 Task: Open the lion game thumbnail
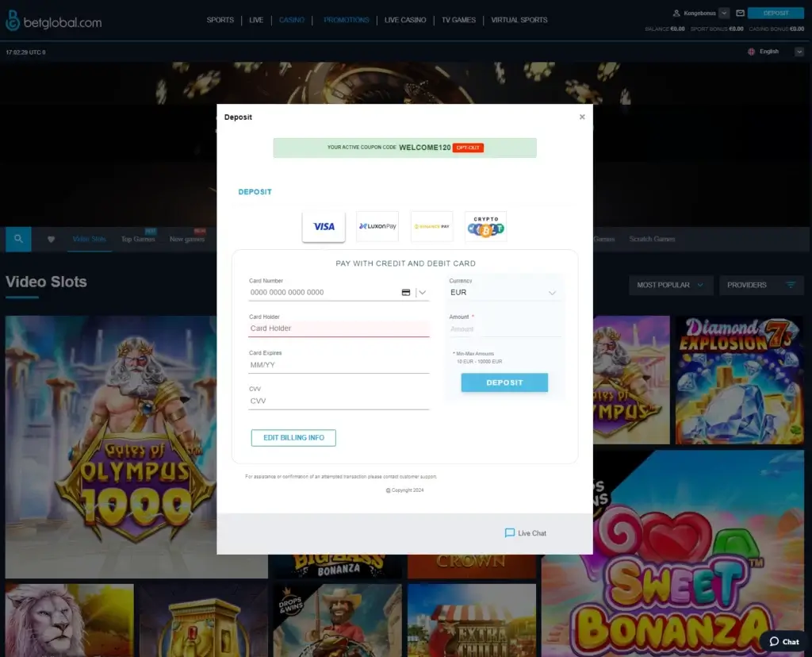tap(70, 620)
